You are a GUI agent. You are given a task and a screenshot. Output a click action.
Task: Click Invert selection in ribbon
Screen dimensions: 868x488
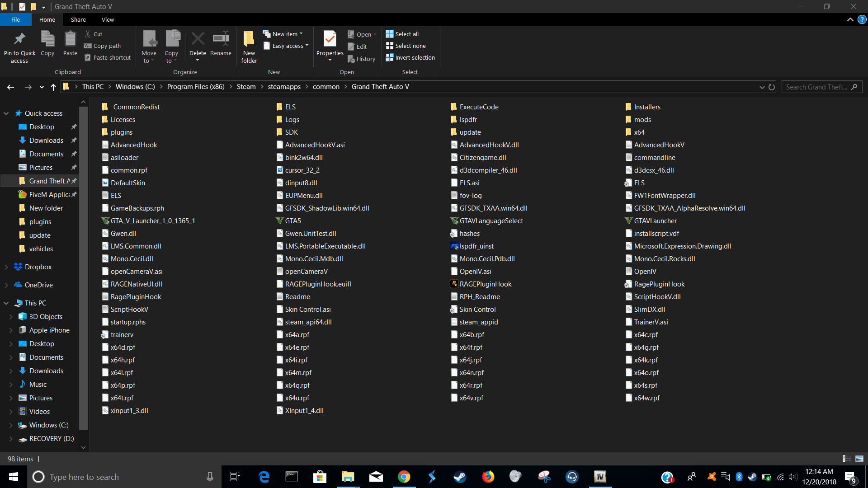pyautogui.click(x=410, y=57)
